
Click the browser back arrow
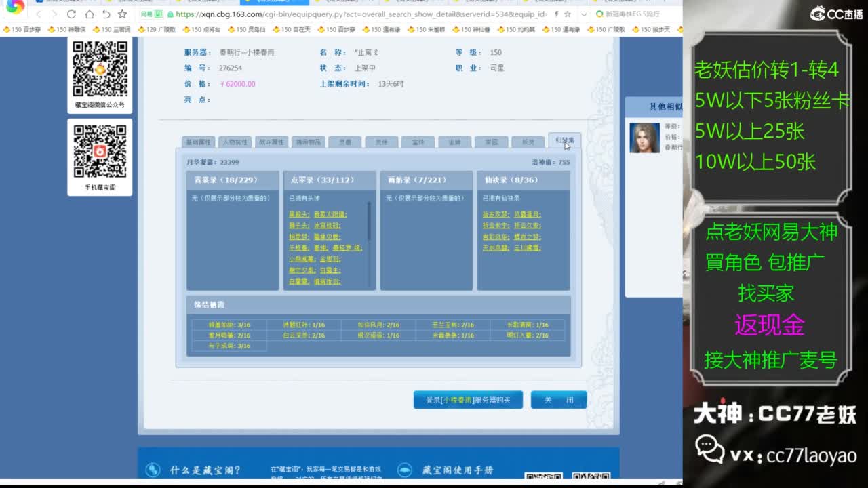39,14
